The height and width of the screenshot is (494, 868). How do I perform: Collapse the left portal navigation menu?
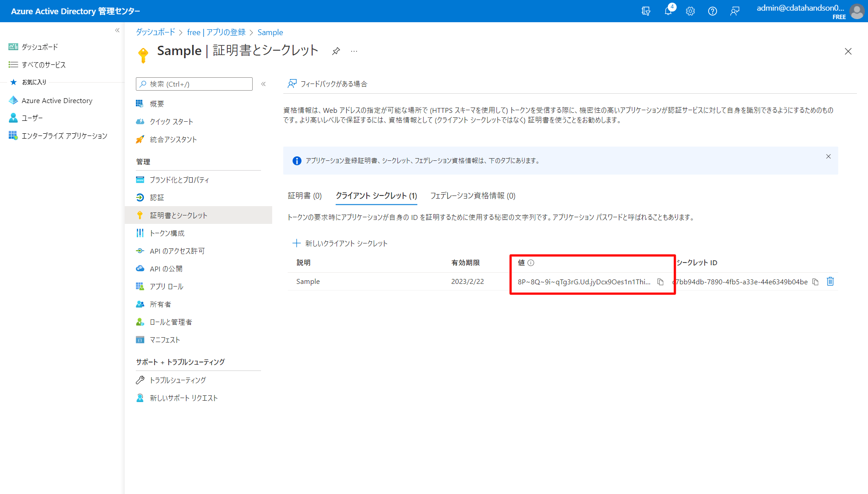pyautogui.click(x=117, y=30)
